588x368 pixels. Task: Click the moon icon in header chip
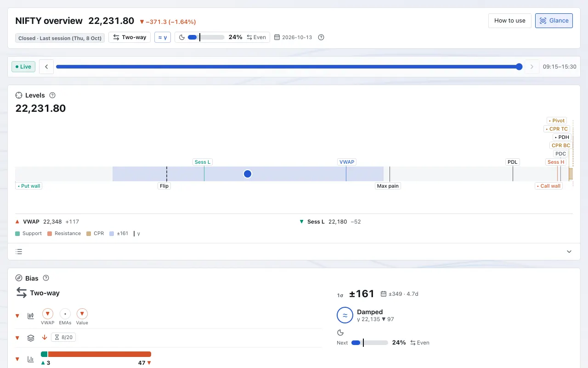181,37
